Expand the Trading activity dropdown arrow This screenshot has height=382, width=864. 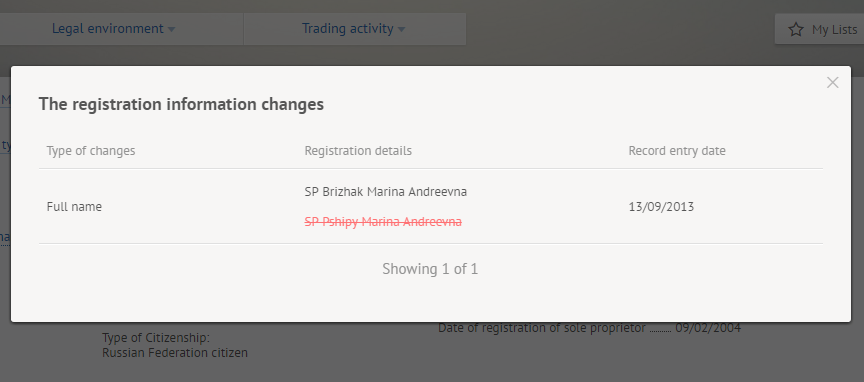[x=401, y=30]
